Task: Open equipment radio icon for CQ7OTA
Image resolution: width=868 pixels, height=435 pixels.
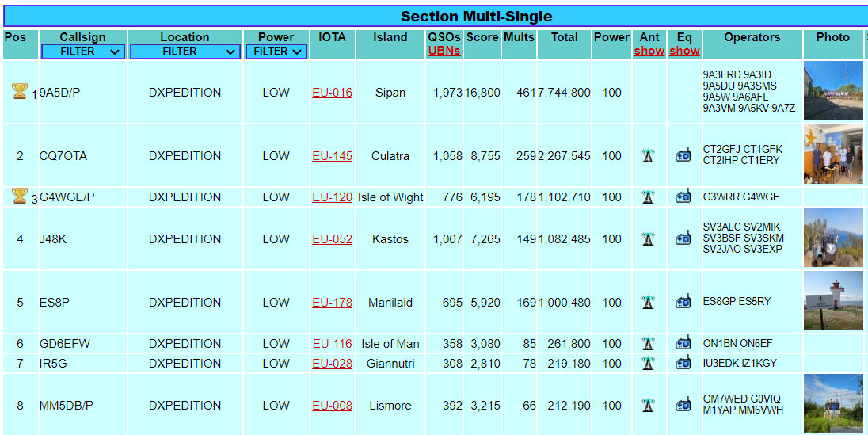Action: pos(683,156)
